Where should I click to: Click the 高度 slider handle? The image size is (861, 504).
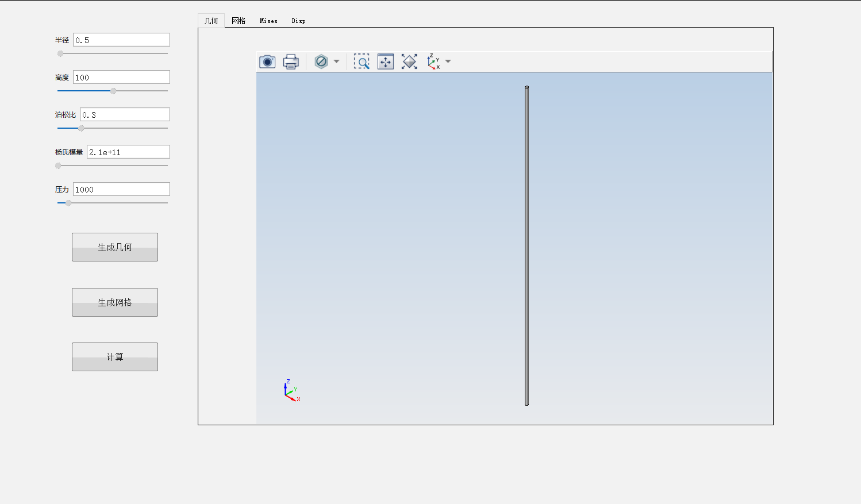coord(113,91)
